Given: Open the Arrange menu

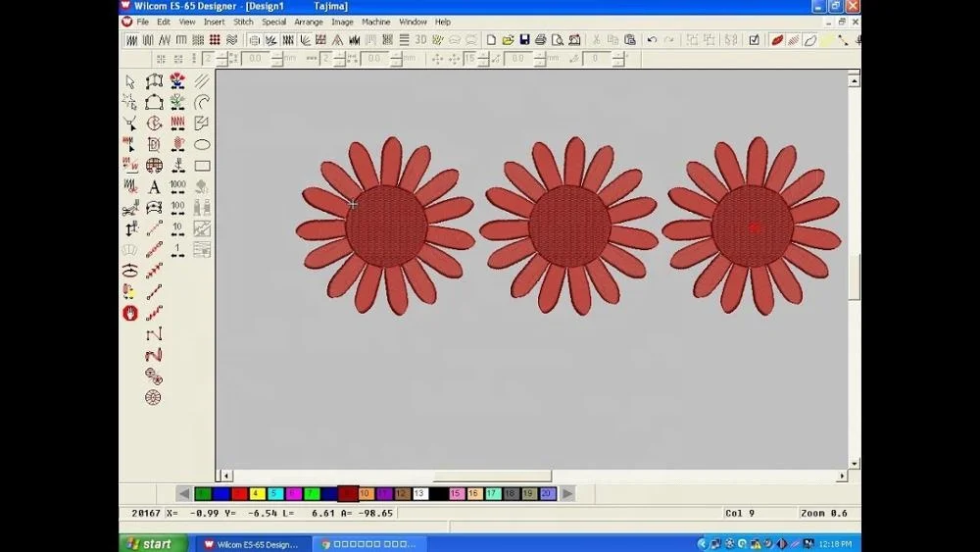Looking at the screenshot, I should point(308,22).
